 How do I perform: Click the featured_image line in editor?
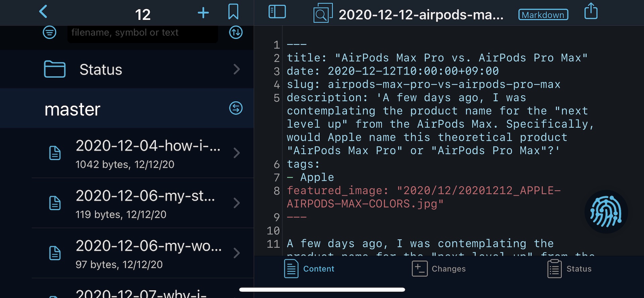click(x=424, y=197)
